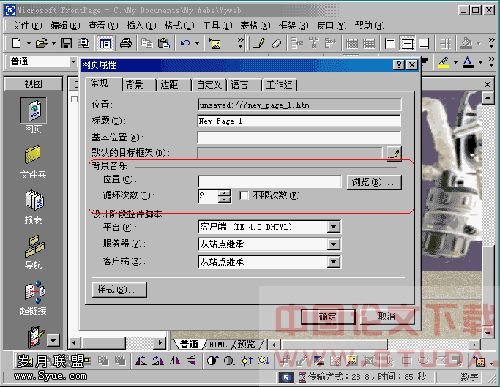500x387 pixels.
Task: Toggle the Folder List toolbar icon
Action: (x=105, y=43)
